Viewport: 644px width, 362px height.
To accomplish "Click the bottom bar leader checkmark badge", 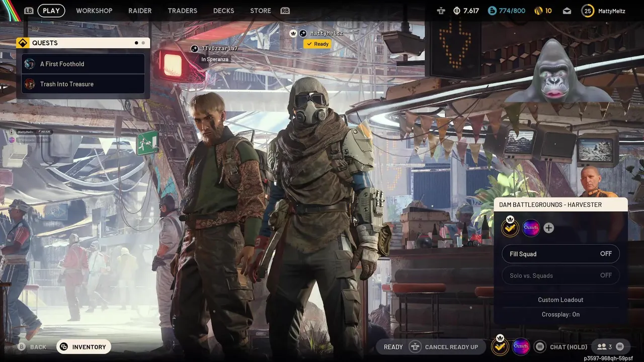I will [500, 346].
